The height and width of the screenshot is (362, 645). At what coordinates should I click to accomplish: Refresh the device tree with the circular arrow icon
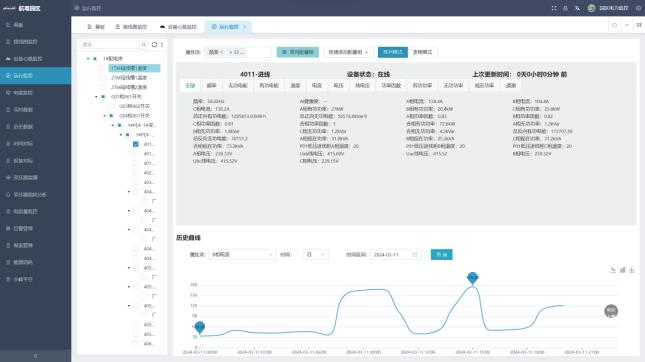[154, 44]
